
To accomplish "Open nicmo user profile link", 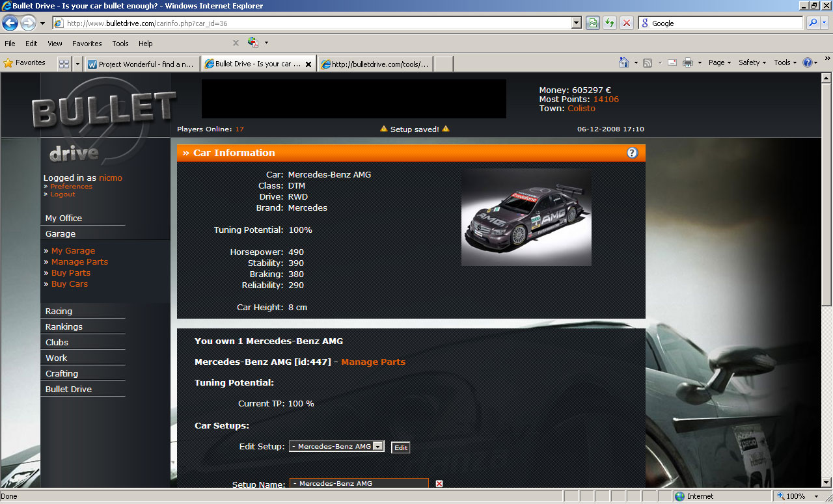I will click(111, 178).
